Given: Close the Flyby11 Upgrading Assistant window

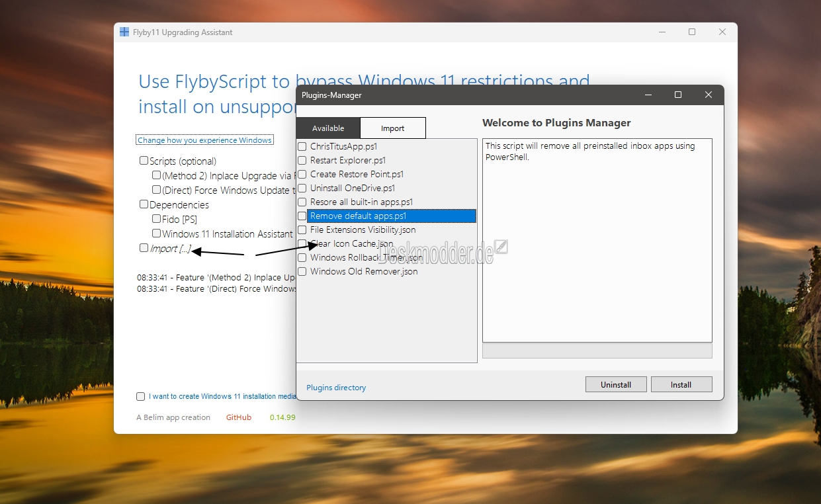Looking at the screenshot, I should (x=722, y=32).
